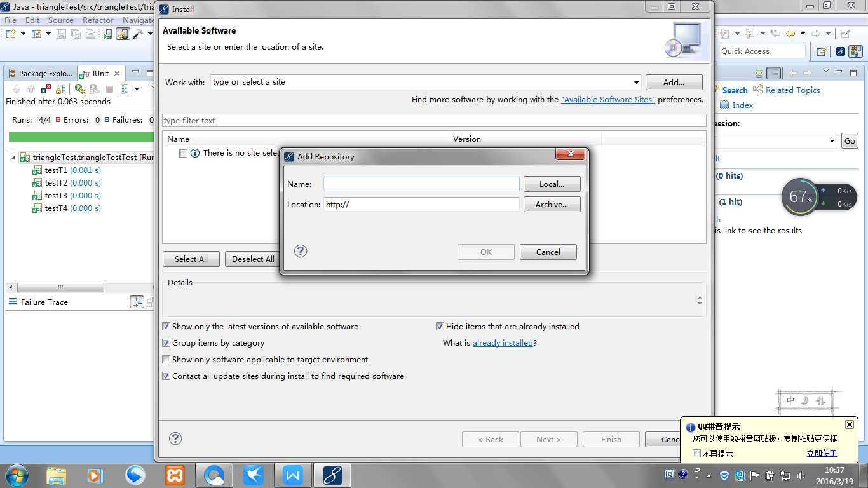Click the Details stepper arrows in Install window
Image resolution: width=868 pixels, height=488 pixels.
point(700,301)
